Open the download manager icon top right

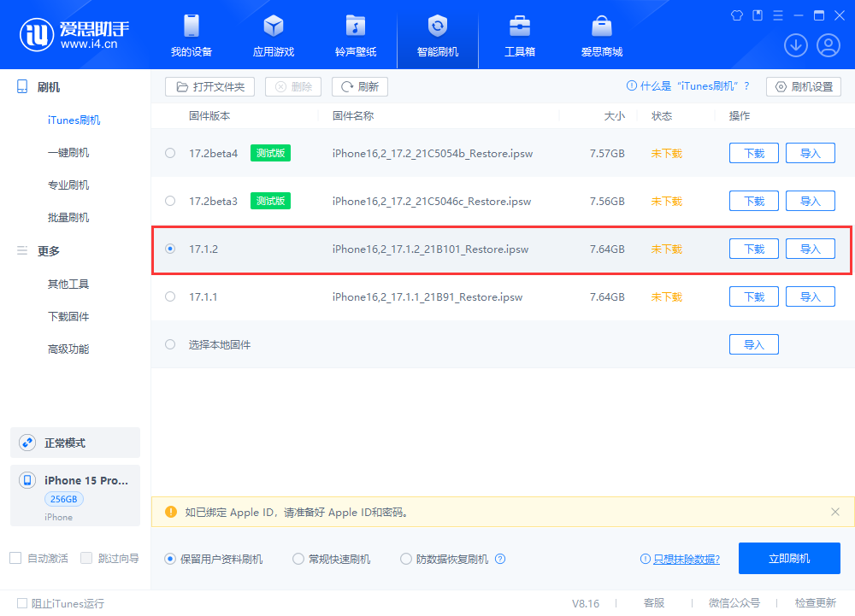796,44
